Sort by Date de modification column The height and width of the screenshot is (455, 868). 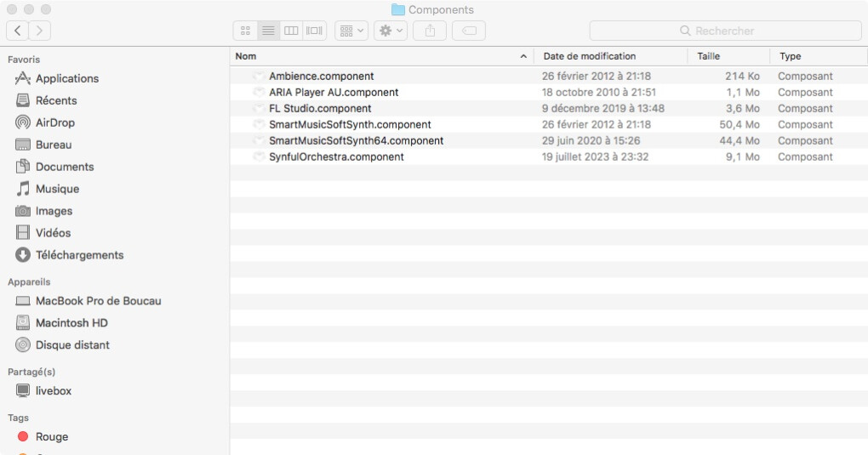[x=590, y=56]
